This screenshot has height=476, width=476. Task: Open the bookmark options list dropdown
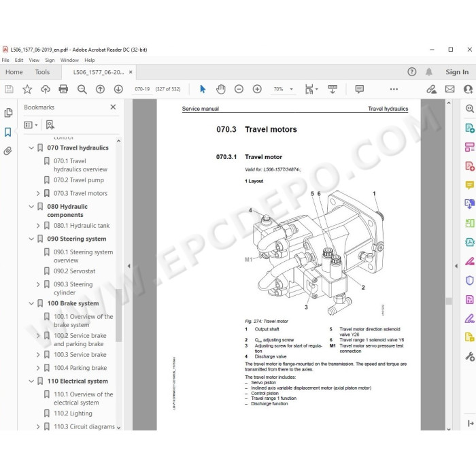coord(31,124)
